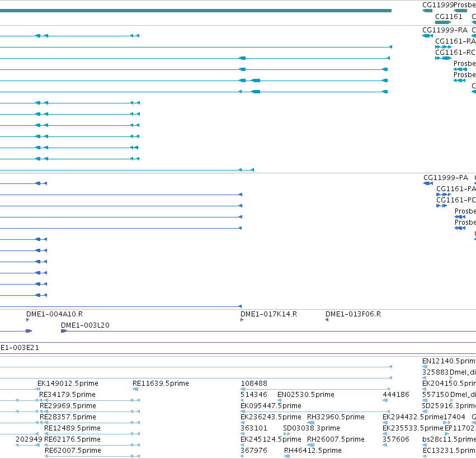
Task: Click the RE11639.5prime EST block
Action: click(x=135, y=389)
